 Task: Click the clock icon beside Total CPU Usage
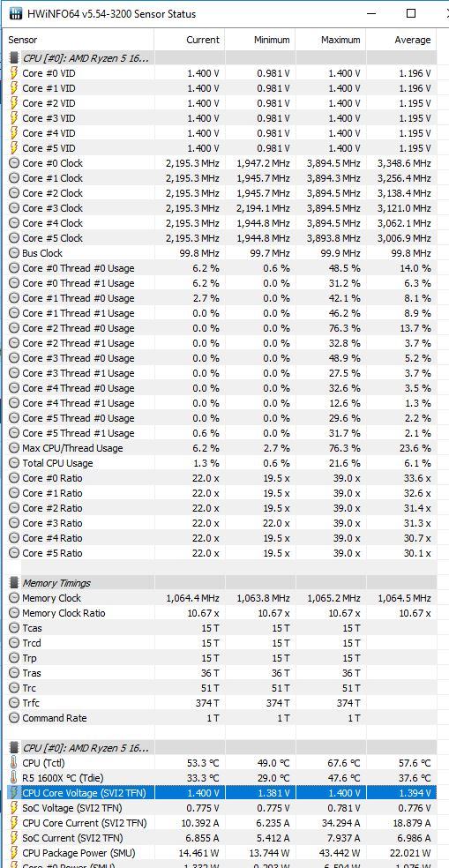[x=14, y=463]
